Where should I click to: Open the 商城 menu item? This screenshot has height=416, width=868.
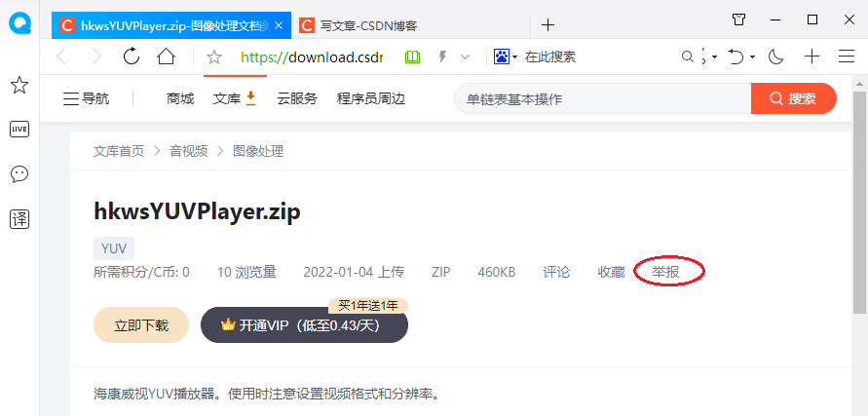click(180, 99)
